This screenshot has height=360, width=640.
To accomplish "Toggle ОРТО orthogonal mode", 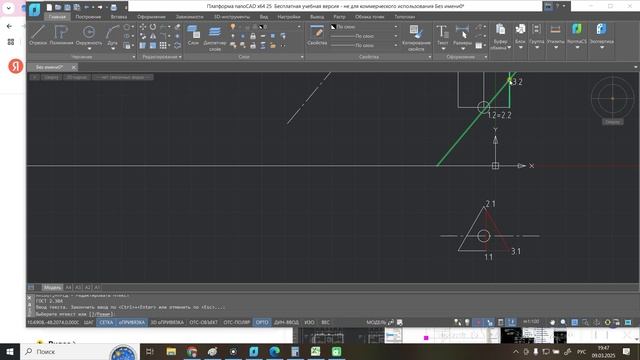I will pos(262,322).
